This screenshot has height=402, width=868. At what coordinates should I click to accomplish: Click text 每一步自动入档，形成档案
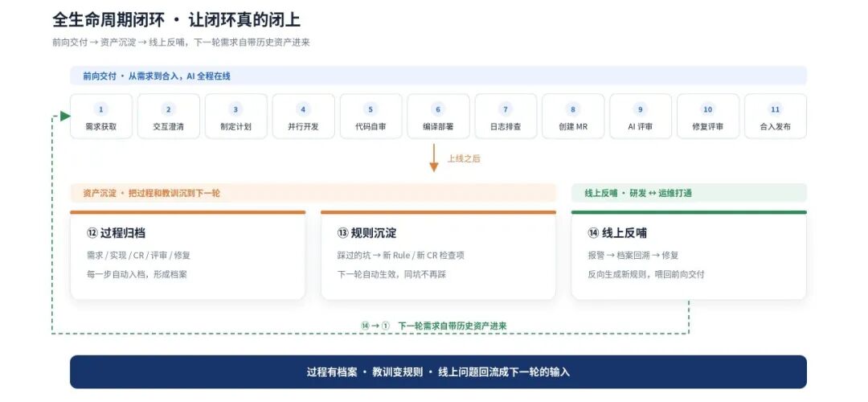point(137,274)
